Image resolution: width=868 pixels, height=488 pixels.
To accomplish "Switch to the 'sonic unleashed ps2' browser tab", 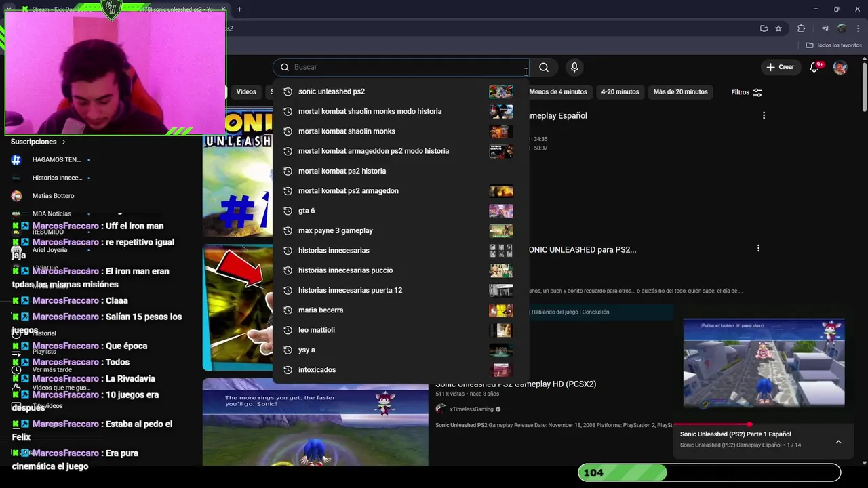I will point(179,9).
